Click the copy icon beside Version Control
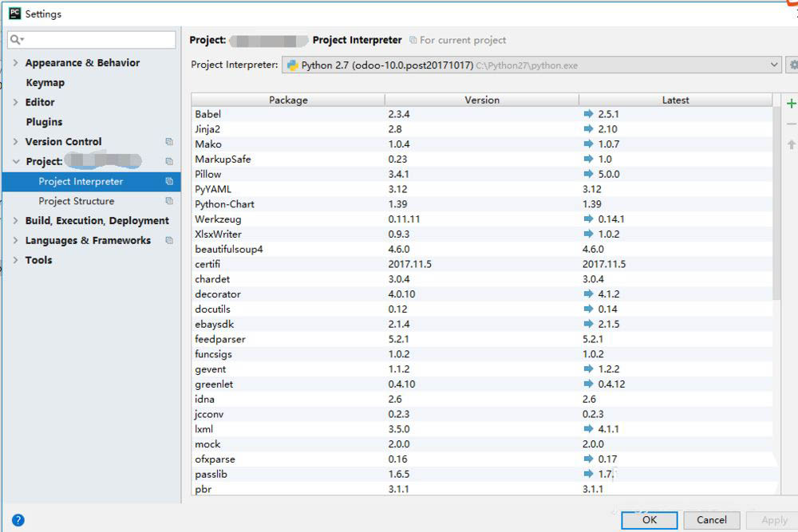 (x=169, y=141)
